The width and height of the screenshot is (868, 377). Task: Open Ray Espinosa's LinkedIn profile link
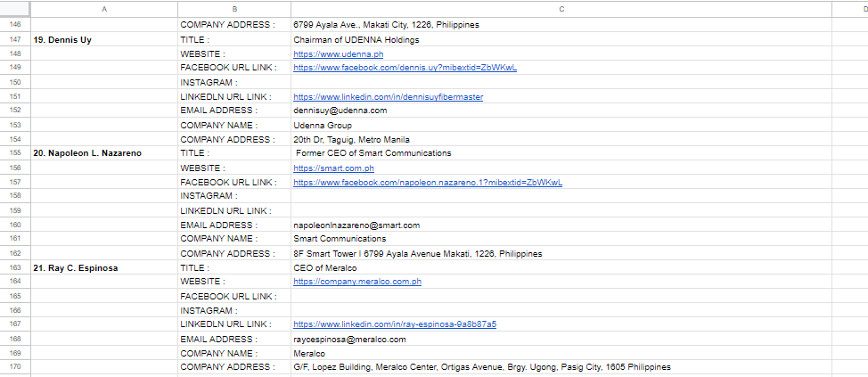pos(395,324)
